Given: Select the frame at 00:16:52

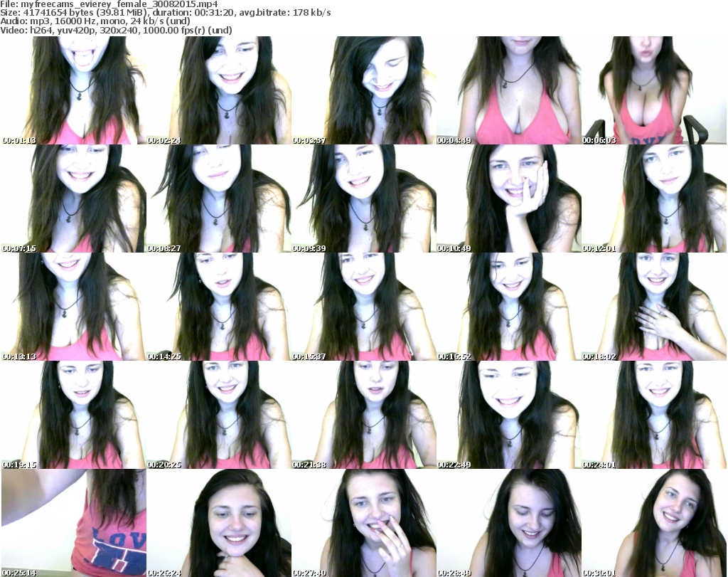Looking at the screenshot, I should click(x=508, y=307).
